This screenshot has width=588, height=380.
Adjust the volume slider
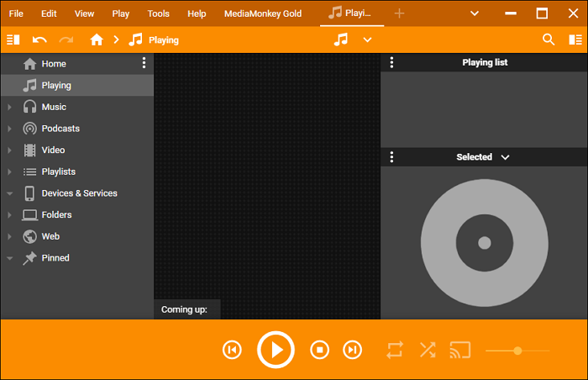517,351
